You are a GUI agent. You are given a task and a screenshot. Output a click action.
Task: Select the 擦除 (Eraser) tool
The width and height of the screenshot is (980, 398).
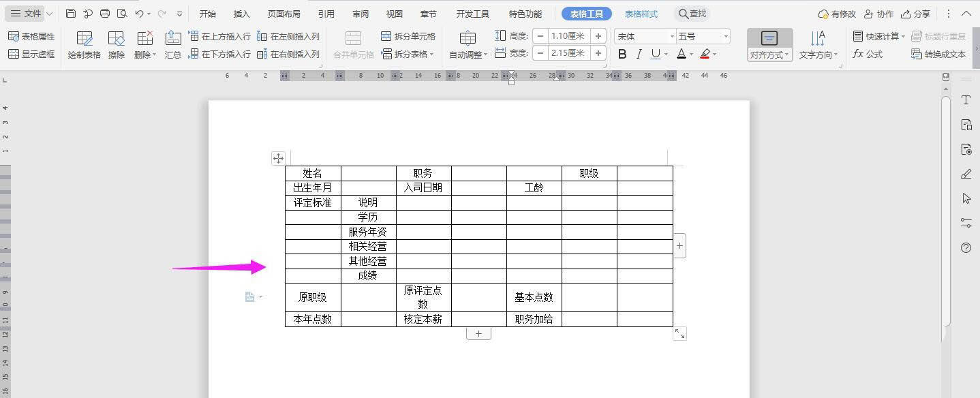pyautogui.click(x=116, y=44)
